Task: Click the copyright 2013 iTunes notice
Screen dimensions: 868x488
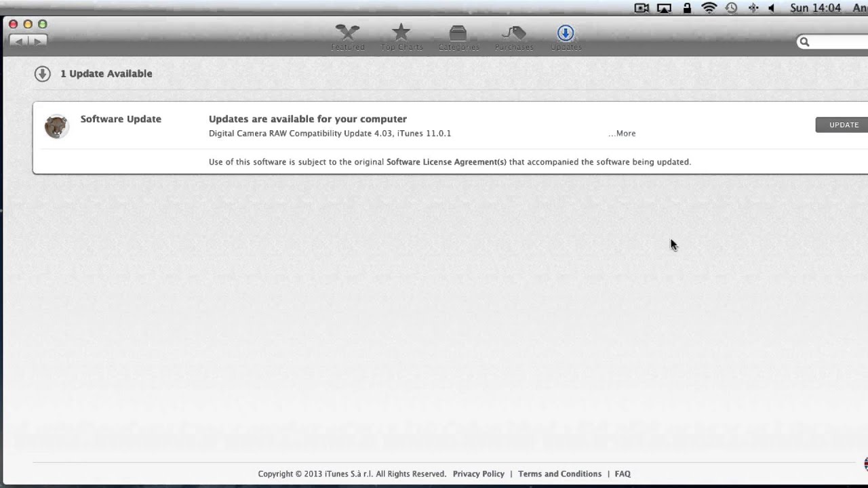Action: 352,474
